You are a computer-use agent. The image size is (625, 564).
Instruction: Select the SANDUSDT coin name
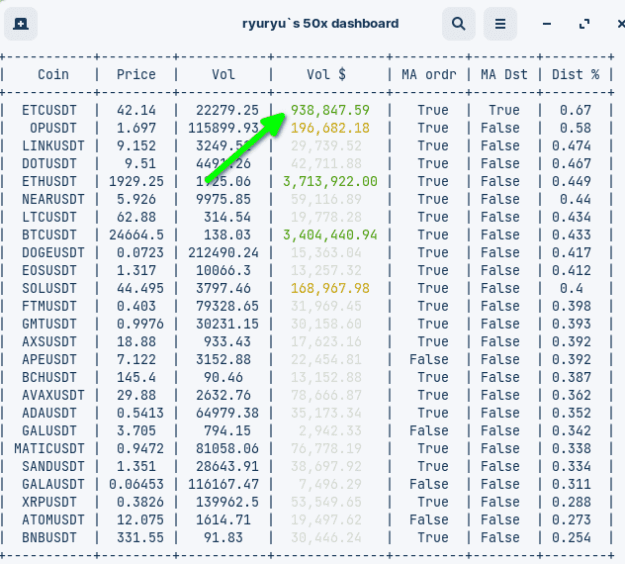(x=53, y=466)
